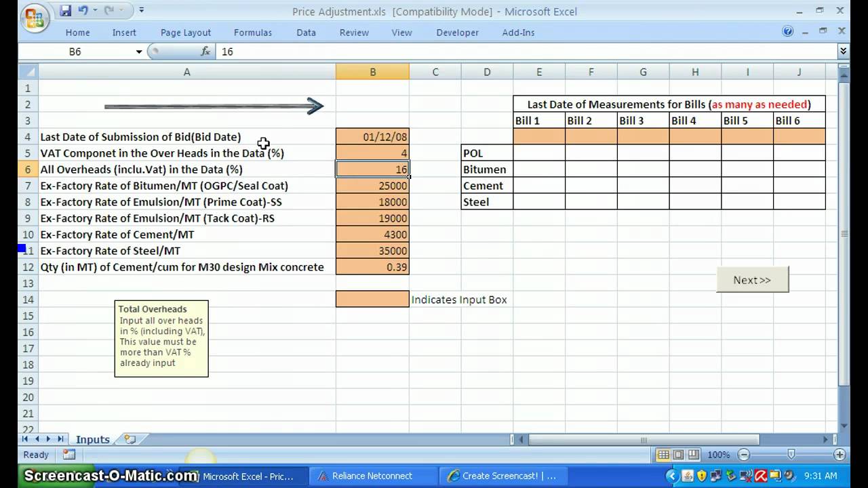Image resolution: width=868 pixels, height=488 pixels.
Task: Select cement quantity cell showing 0.39
Action: 372,267
